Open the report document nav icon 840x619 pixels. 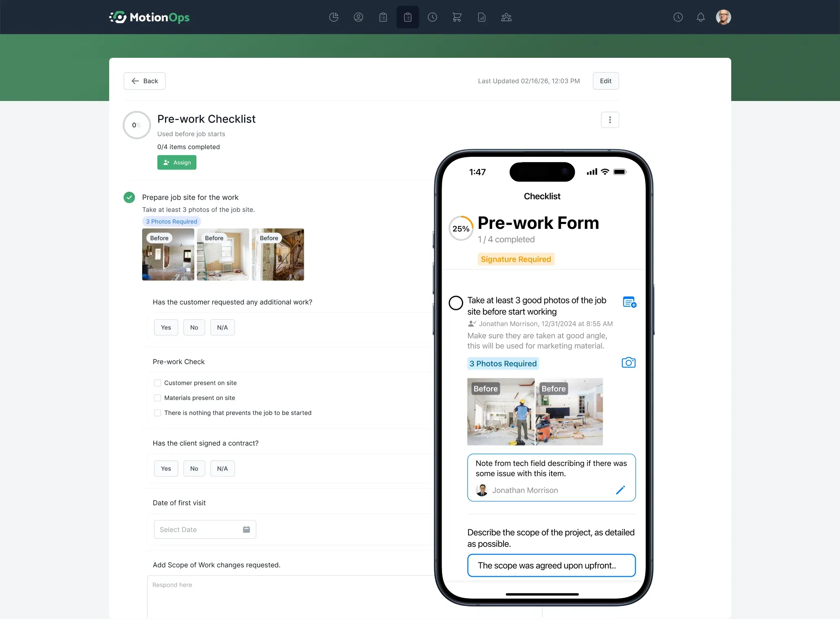[x=482, y=17]
